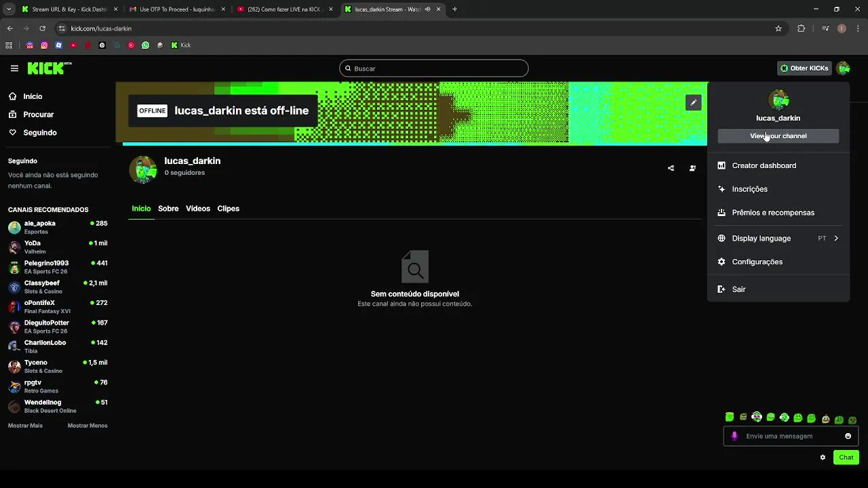Open the hamburger sidebar menu
The height and width of the screenshot is (488, 868).
tap(14, 68)
